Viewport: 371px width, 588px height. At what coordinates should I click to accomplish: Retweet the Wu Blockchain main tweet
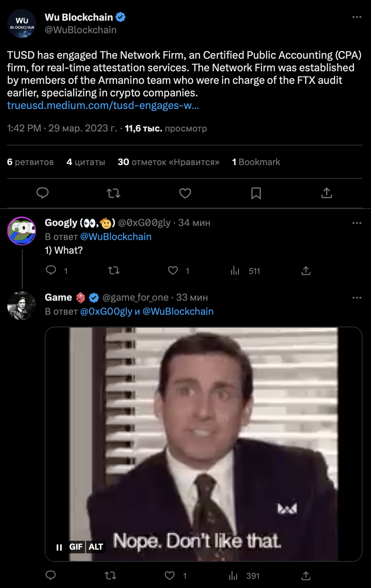pos(113,193)
